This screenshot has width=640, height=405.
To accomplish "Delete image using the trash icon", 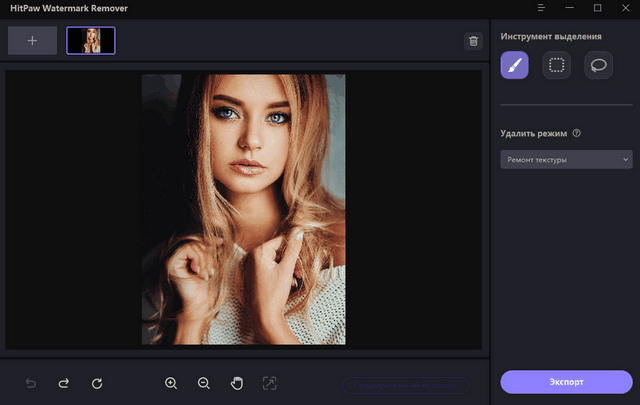I will (473, 41).
